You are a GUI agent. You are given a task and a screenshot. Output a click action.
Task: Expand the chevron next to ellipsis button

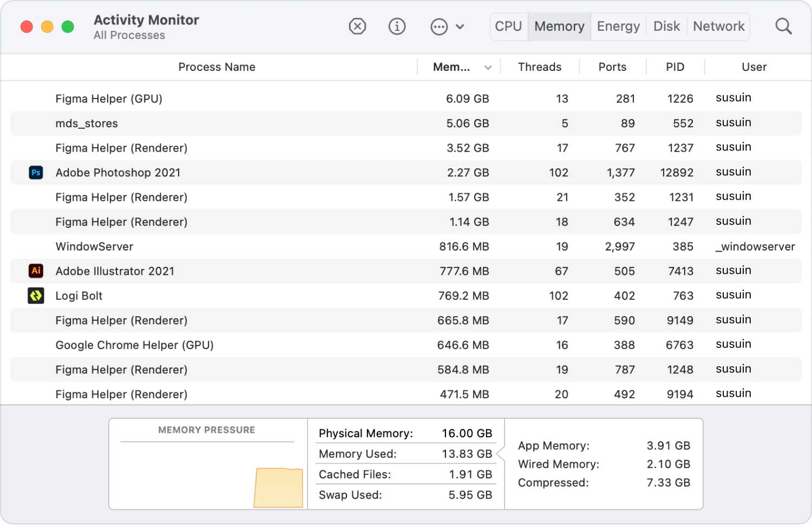(460, 27)
